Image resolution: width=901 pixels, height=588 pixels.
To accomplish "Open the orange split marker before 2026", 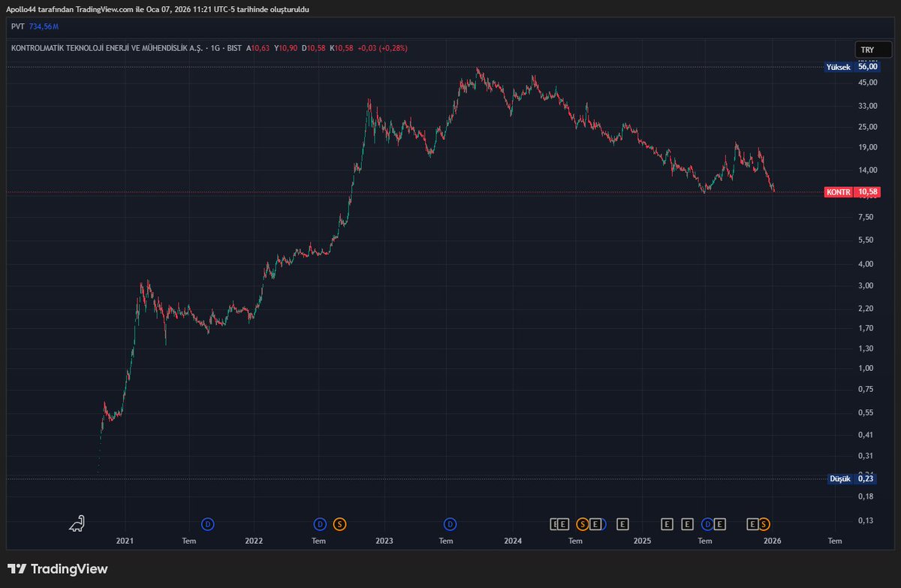I will 764,523.
